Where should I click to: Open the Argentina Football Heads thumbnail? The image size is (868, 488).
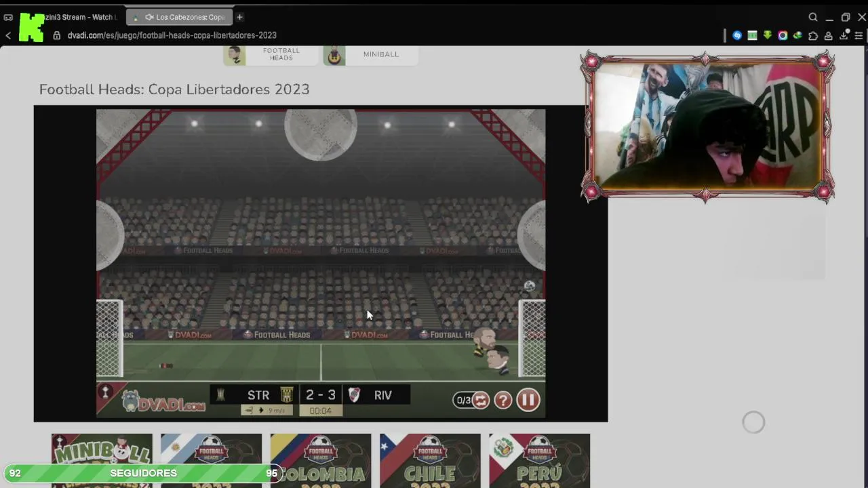211,460
